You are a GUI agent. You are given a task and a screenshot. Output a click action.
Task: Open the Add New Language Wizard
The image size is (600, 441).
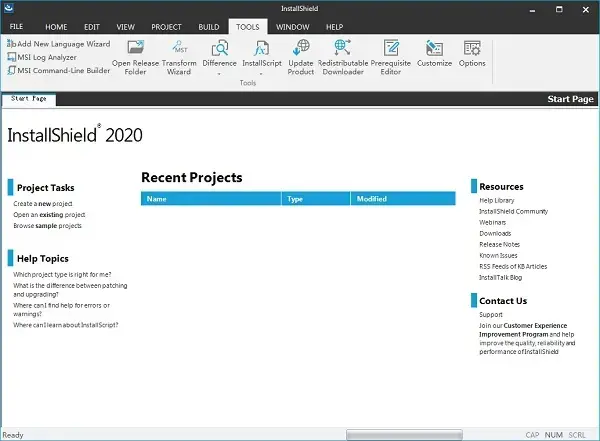pos(58,44)
